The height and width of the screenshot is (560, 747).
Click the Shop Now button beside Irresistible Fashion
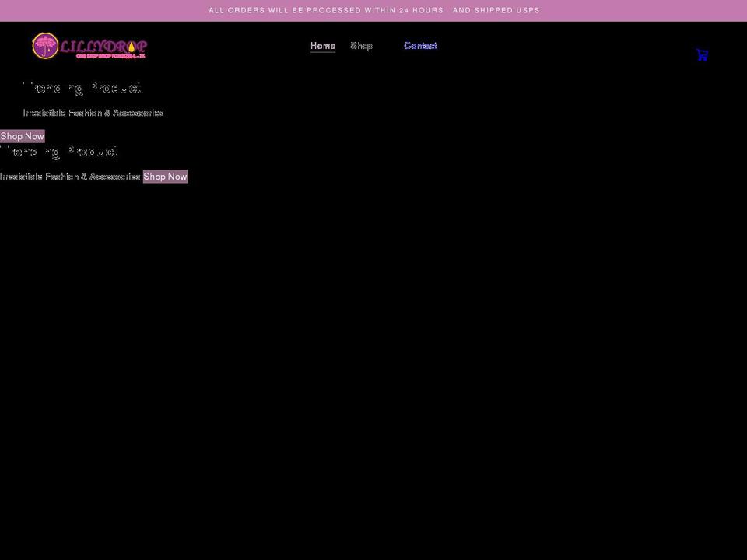coord(165,177)
